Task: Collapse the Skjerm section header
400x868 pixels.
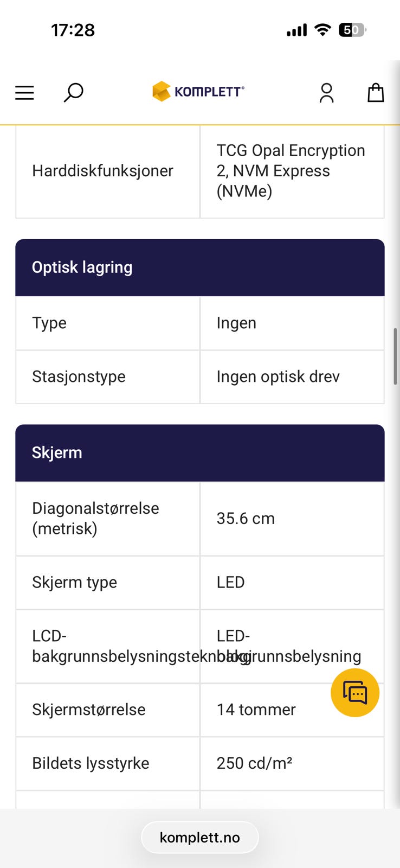Action: click(x=199, y=453)
